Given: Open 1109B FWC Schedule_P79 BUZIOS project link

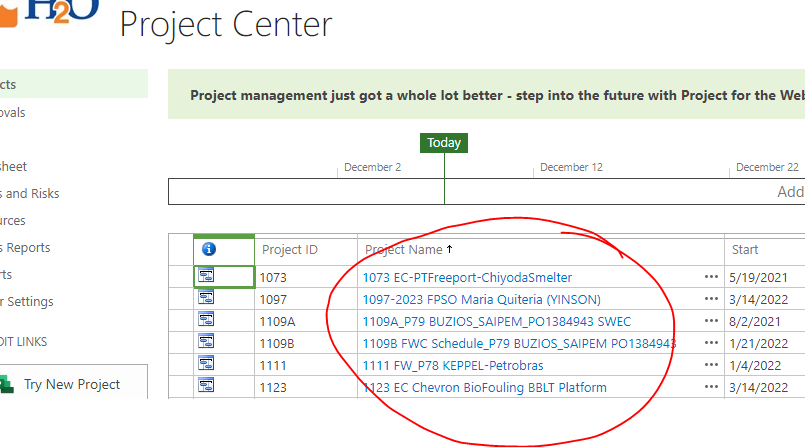Looking at the screenshot, I should (x=518, y=343).
